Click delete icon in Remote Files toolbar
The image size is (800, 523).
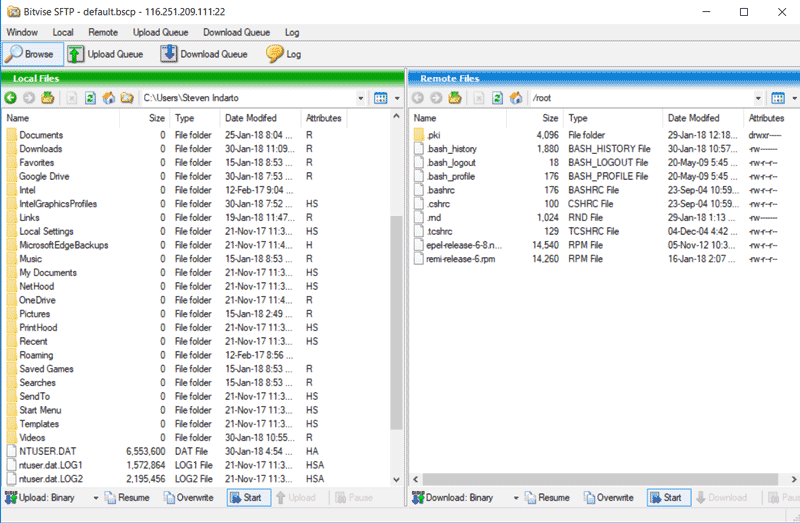tap(479, 98)
